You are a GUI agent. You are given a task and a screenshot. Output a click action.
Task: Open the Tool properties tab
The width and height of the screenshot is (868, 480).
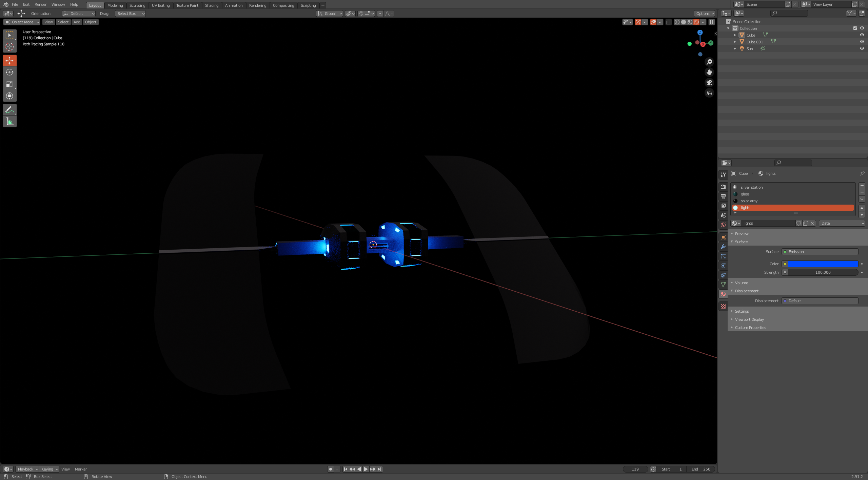point(723,174)
